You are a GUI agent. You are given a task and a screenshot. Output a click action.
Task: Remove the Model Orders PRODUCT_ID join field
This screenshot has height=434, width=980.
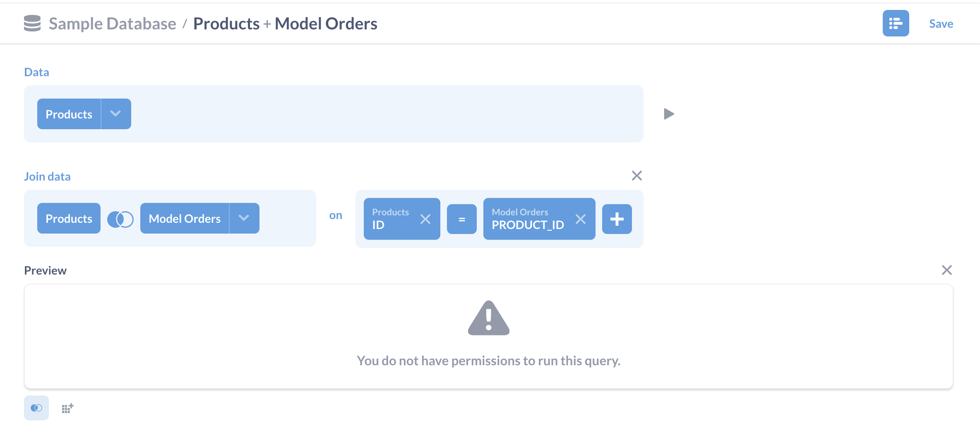pyautogui.click(x=581, y=219)
